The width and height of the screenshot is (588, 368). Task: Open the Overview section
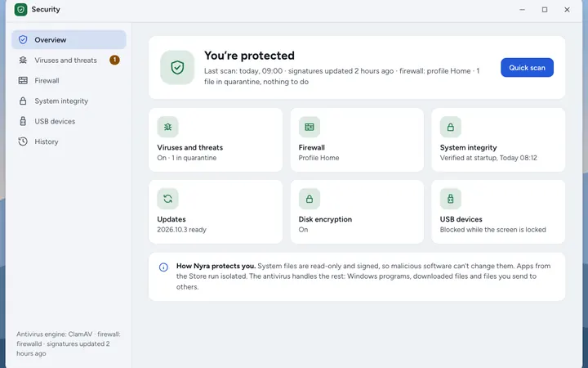click(x=69, y=40)
